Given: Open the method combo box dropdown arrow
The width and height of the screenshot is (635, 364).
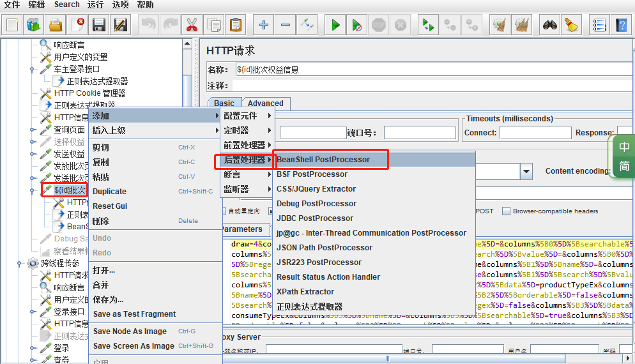Looking at the screenshot, I should (x=526, y=171).
